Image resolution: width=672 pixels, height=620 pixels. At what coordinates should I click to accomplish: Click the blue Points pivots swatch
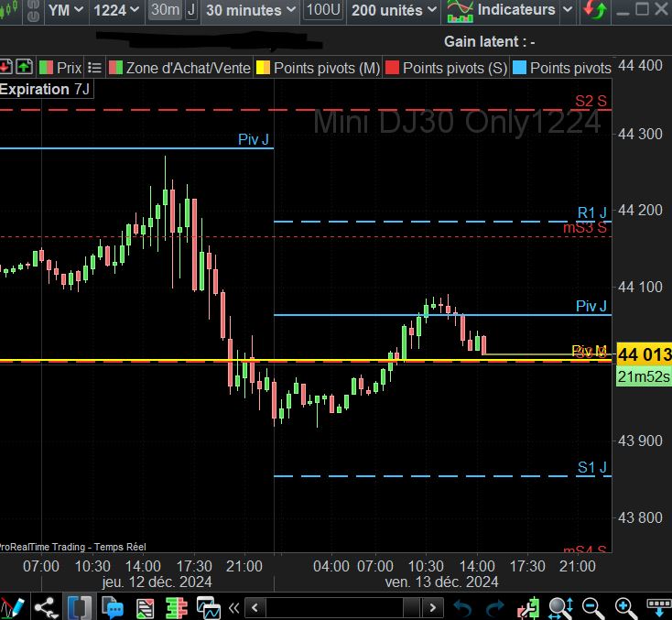tap(519, 68)
